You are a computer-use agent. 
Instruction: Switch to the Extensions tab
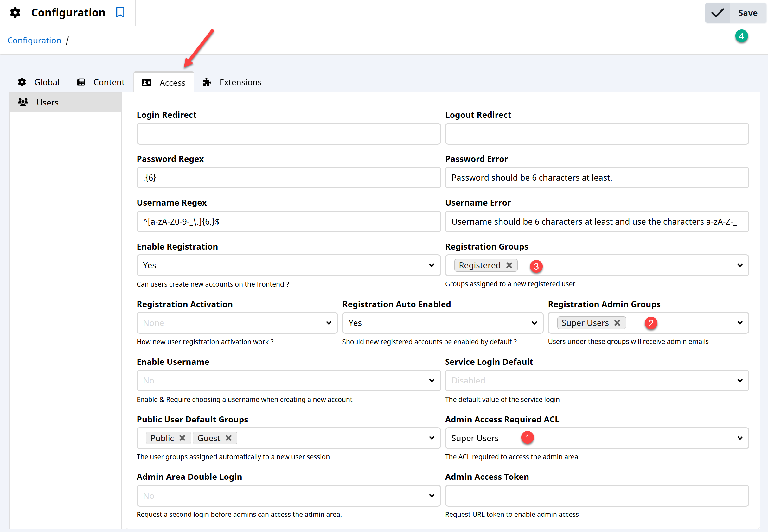tap(232, 82)
